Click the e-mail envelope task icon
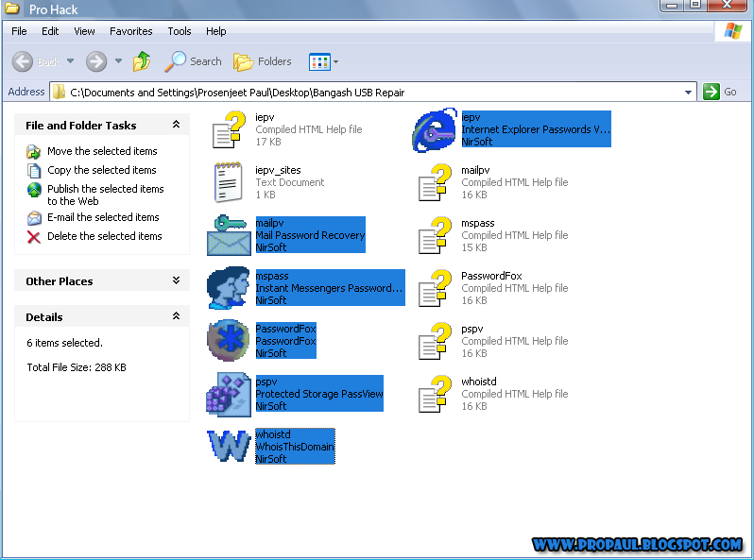 click(34, 218)
